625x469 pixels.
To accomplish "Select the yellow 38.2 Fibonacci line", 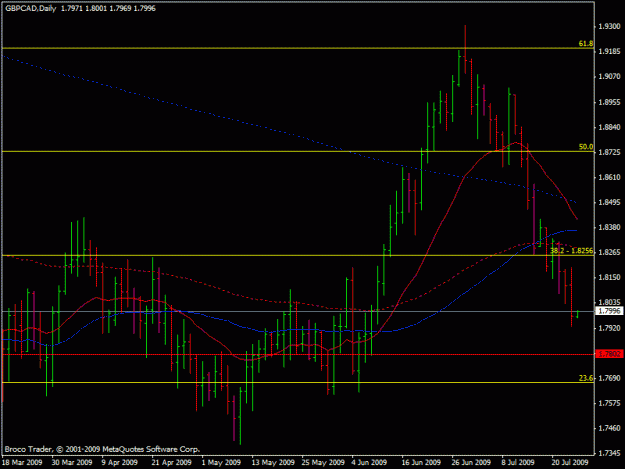I will [297, 255].
